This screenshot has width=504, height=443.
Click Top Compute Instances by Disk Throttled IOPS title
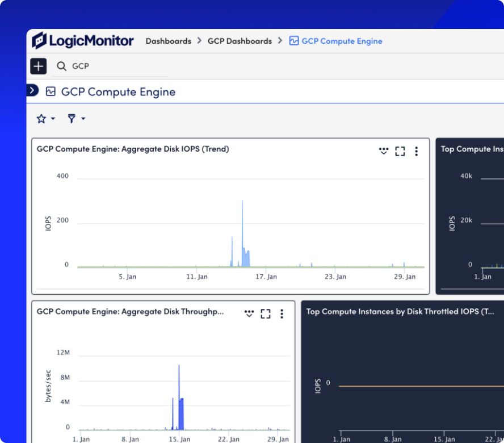[x=400, y=311]
